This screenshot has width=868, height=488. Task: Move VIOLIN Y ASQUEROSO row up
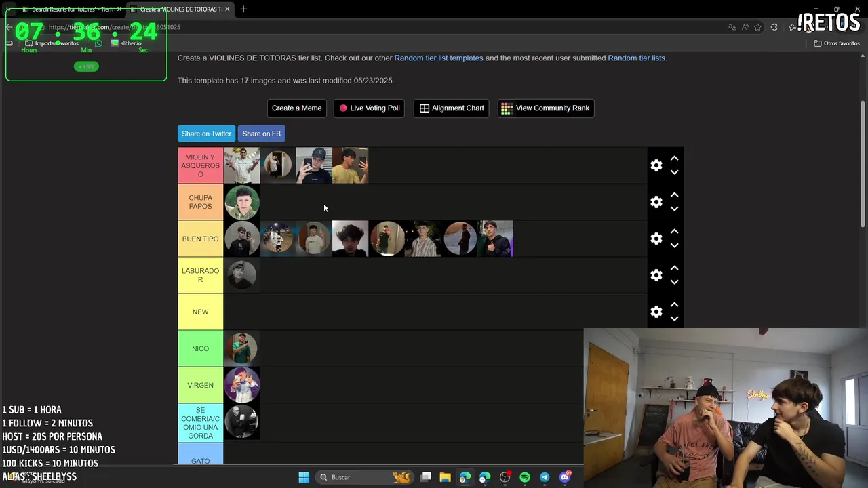pyautogui.click(x=674, y=158)
